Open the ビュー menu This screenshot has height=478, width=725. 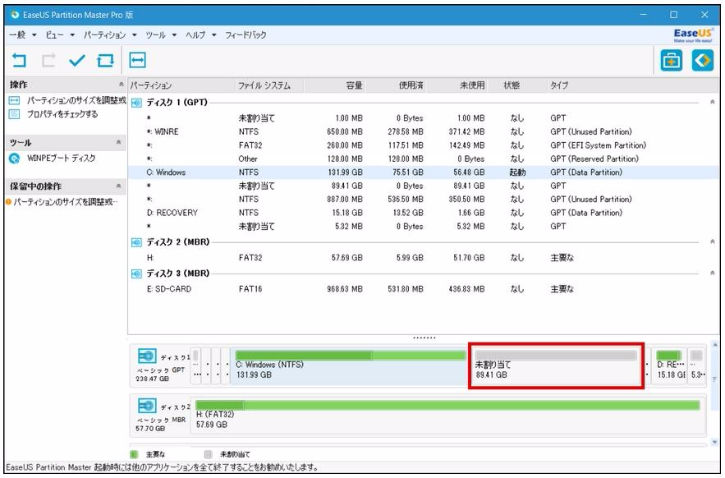(x=60, y=35)
